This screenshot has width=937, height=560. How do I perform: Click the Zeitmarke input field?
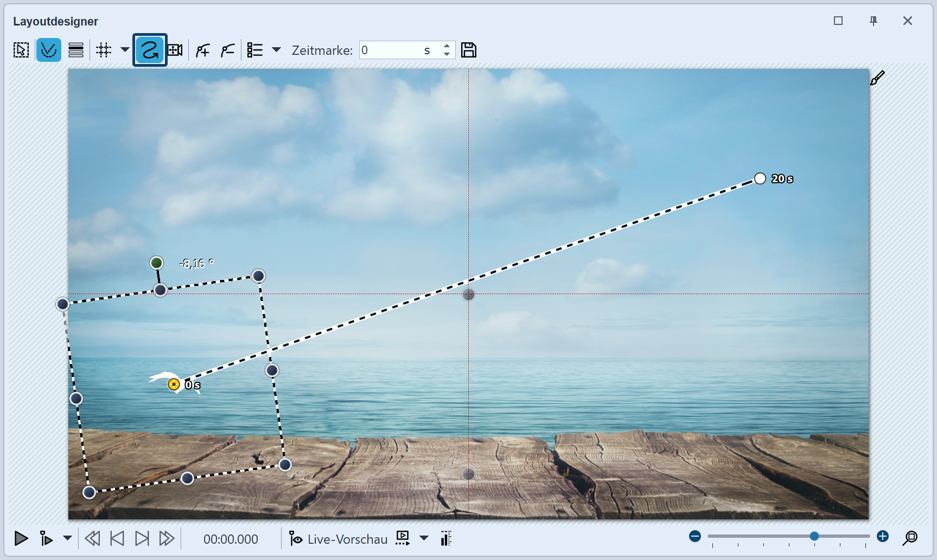(391, 50)
